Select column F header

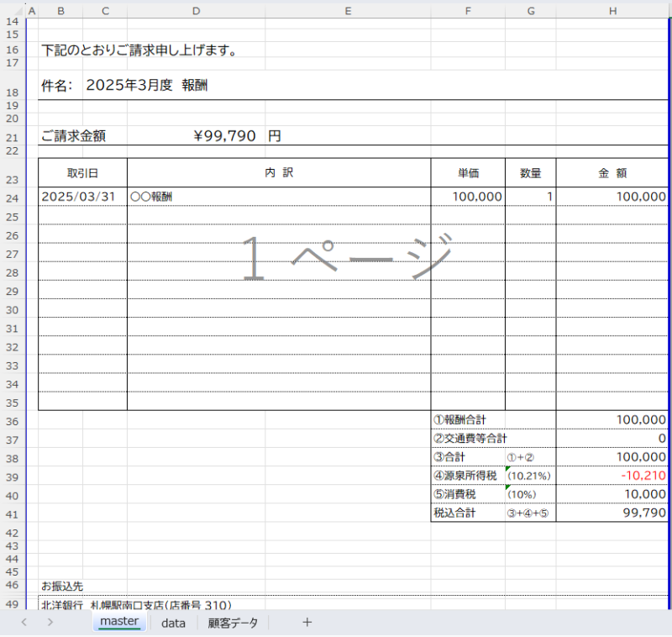(467, 11)
